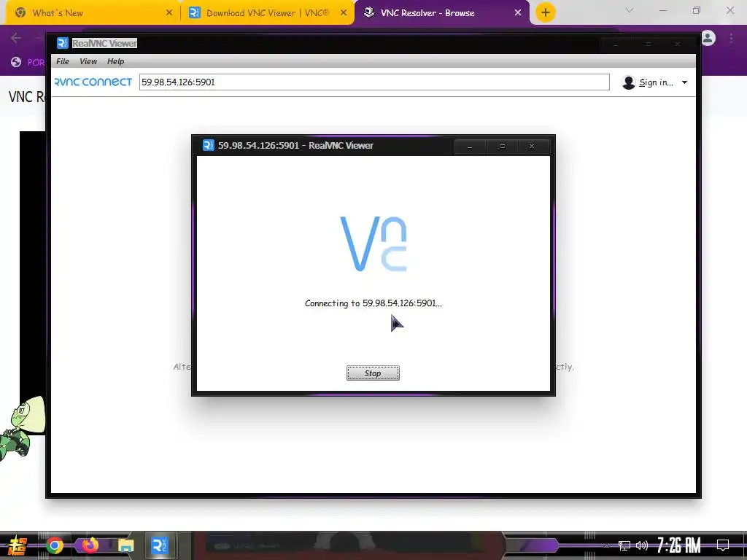Close the 59.98.54.126:5901 connection dialog
Image resolution: width=747 pixels, height=560 pixels.
[532, 146]
